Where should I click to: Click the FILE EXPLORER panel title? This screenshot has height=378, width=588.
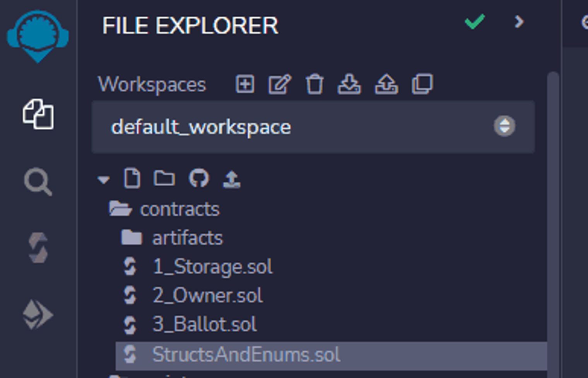click(190, 26)
